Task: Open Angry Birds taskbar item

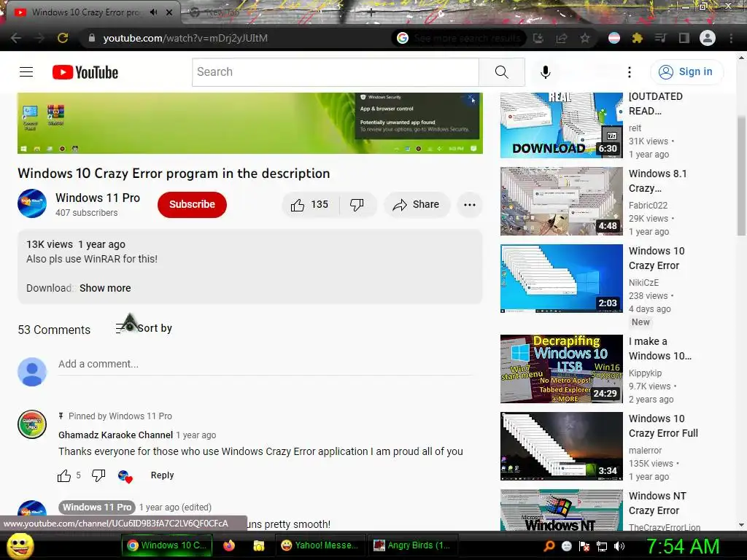Action: pos(413,545)
